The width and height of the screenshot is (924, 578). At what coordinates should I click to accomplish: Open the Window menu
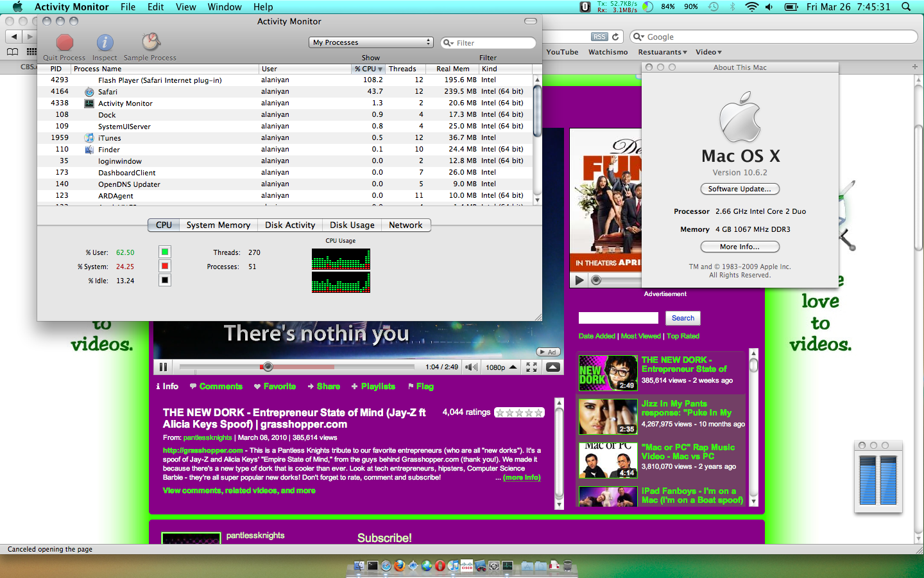225,7
